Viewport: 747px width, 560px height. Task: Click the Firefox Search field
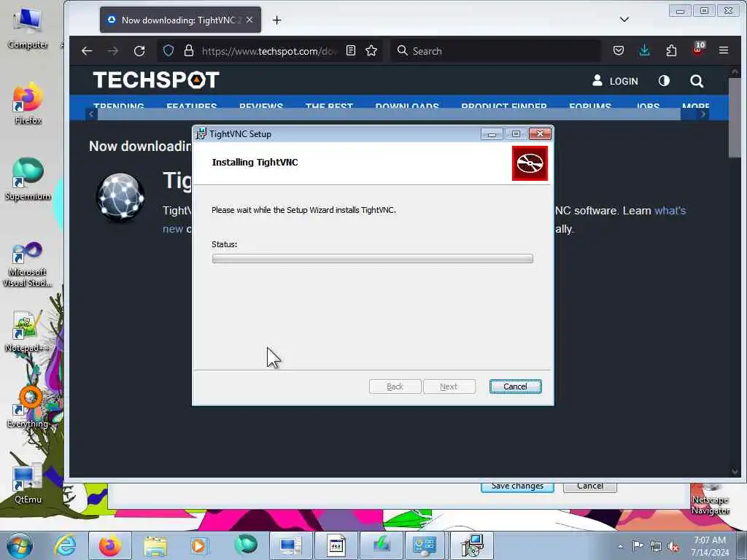(x=495, y=51)
